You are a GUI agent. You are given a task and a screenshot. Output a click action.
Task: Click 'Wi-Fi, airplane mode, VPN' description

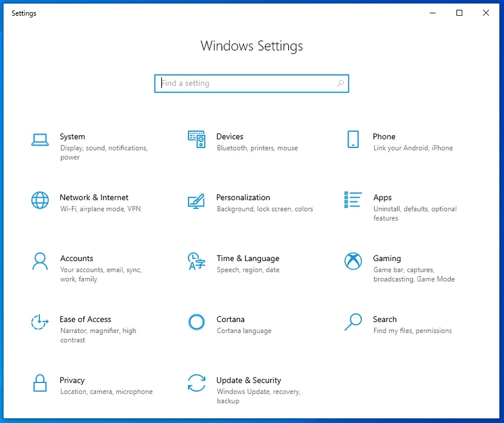tap(100, 209)
